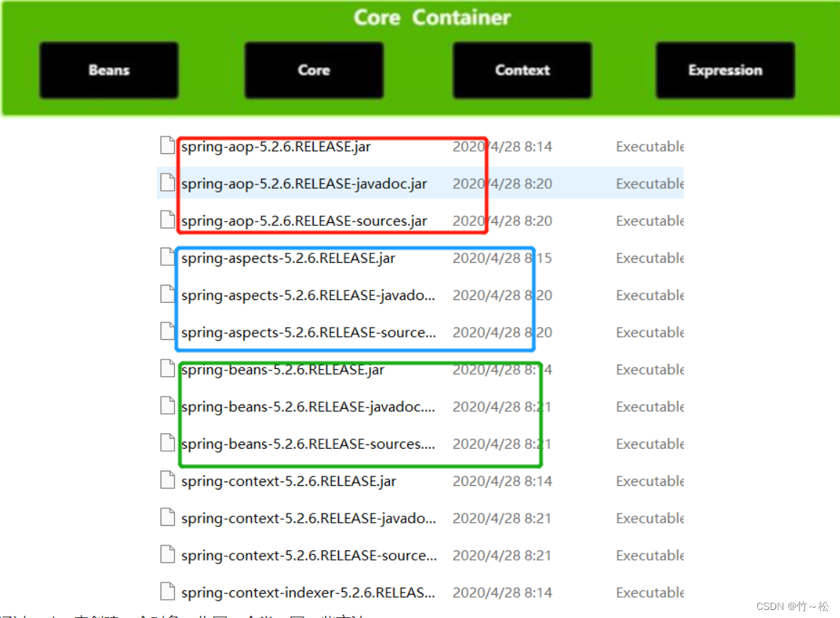Select file name spring-context-5.2.6.RELEASE-source...
The height and width of the screenshot is (618, 840).
[309, 556]
